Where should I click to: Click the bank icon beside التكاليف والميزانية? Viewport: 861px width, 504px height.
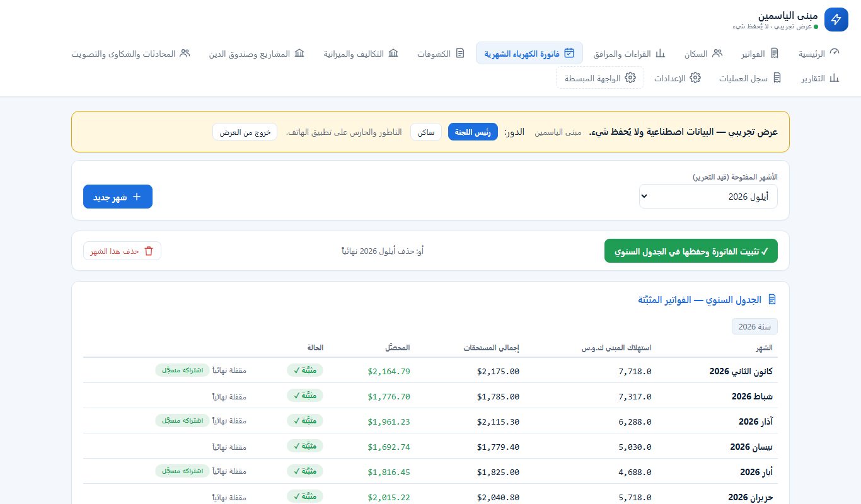(393, 53)
